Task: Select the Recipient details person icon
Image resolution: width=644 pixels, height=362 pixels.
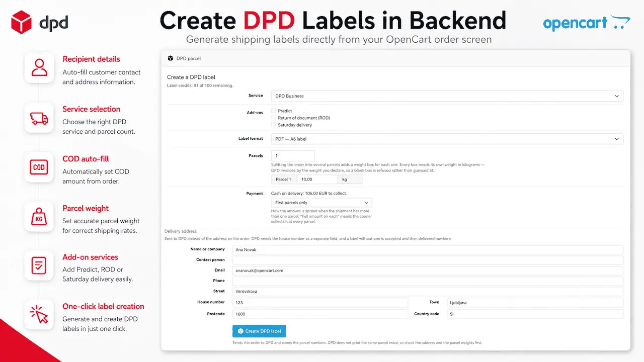Action: [x=39, y=67]
